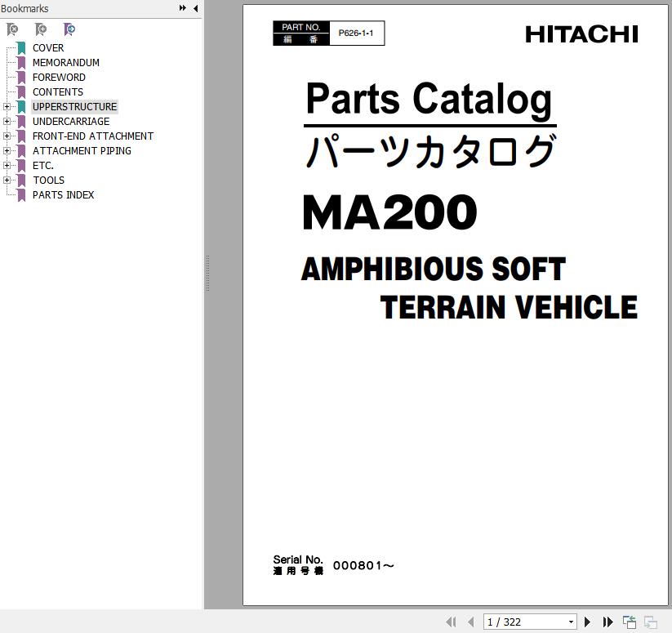Select the UPPERSTRUCTURE bookmark label
The height and width of the screenshot is (633, 672).
(x=74, y=107)
